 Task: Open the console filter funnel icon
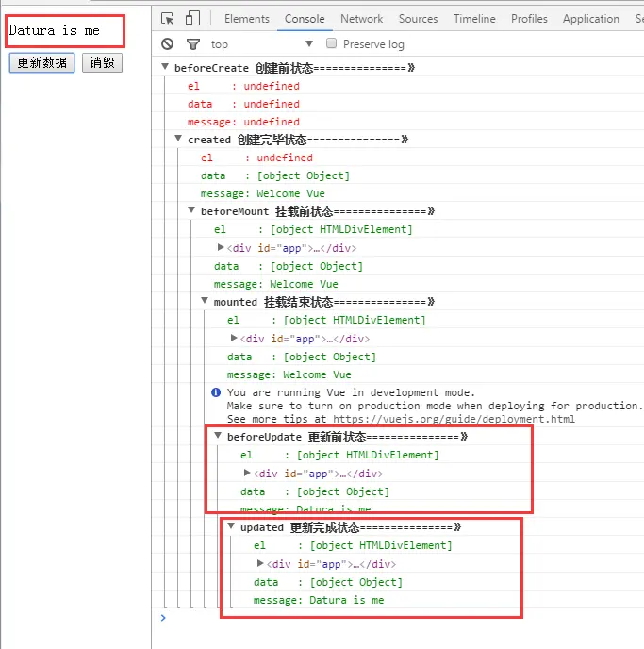(x=193, y=44)
